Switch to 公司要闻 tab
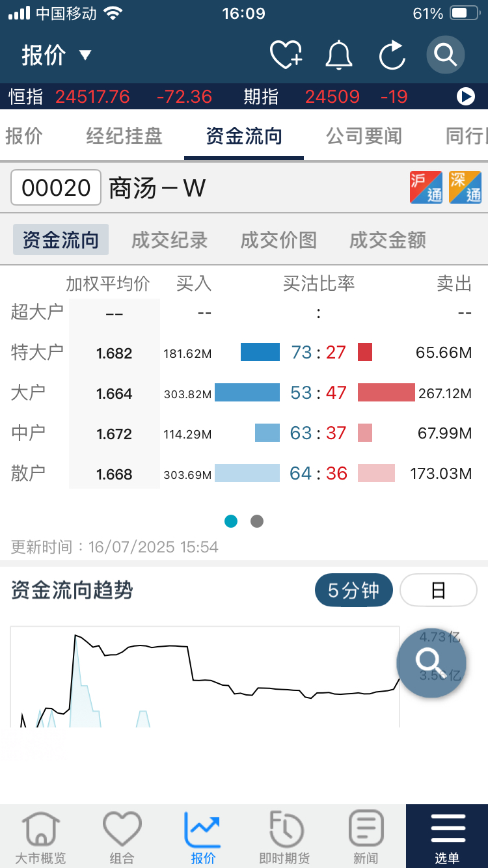 [364, 136]
